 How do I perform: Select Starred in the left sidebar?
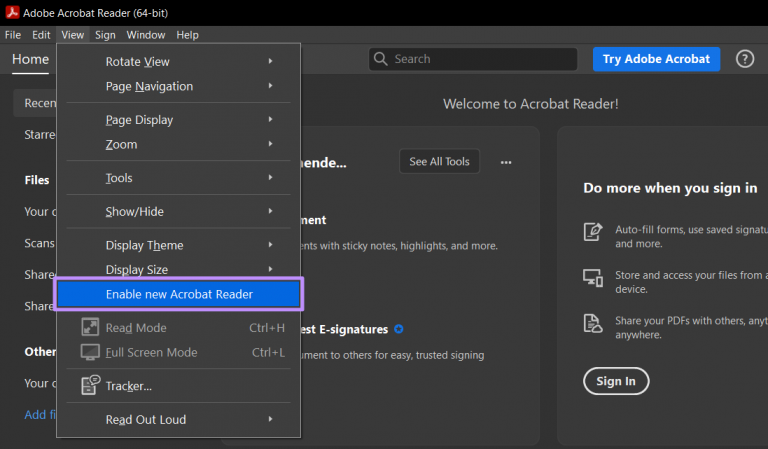40,134
